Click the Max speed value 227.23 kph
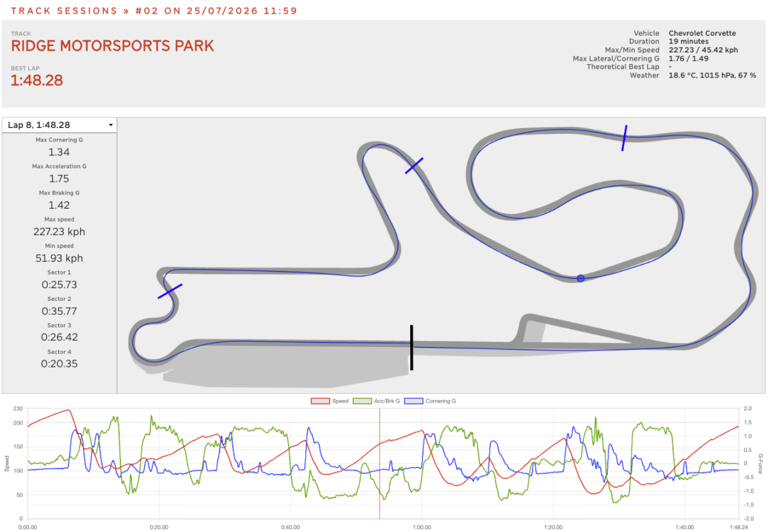The width and height of the screenshot is (768, 532). tap(59, 232)
